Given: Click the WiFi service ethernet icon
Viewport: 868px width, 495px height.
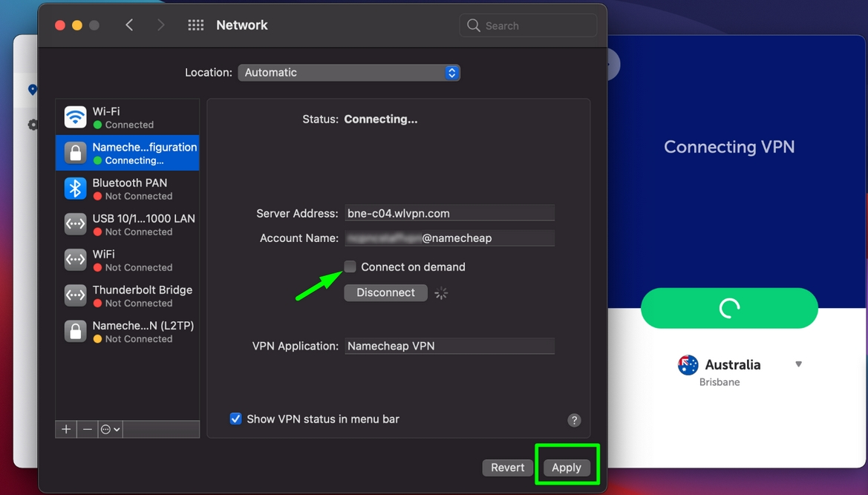Looking at the screenshot, I should (x=75, y=260).
